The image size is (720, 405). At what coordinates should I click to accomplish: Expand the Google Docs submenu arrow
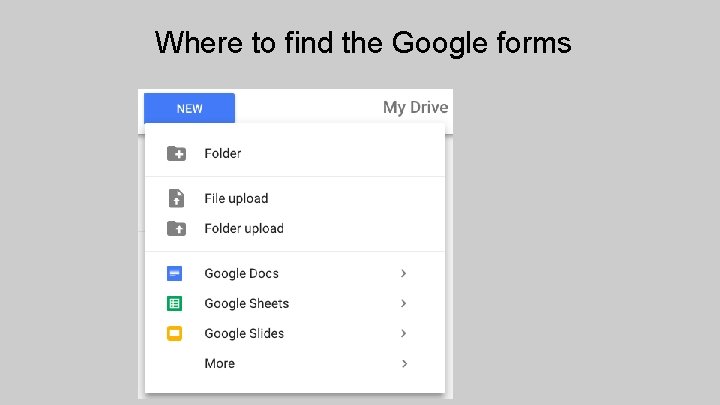(403, 273)
